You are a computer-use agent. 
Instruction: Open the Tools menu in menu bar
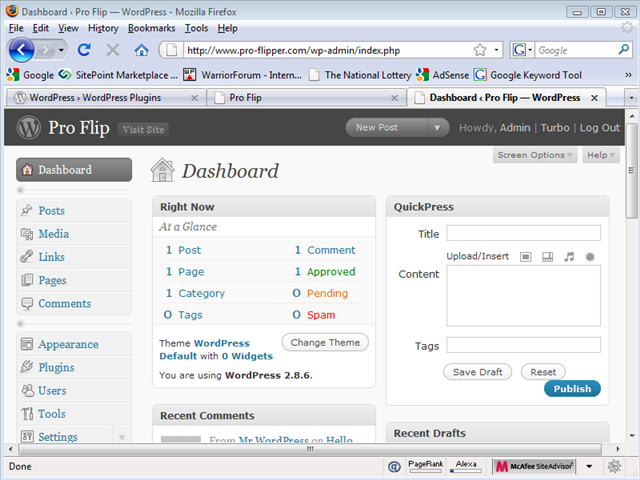[196, 28]
